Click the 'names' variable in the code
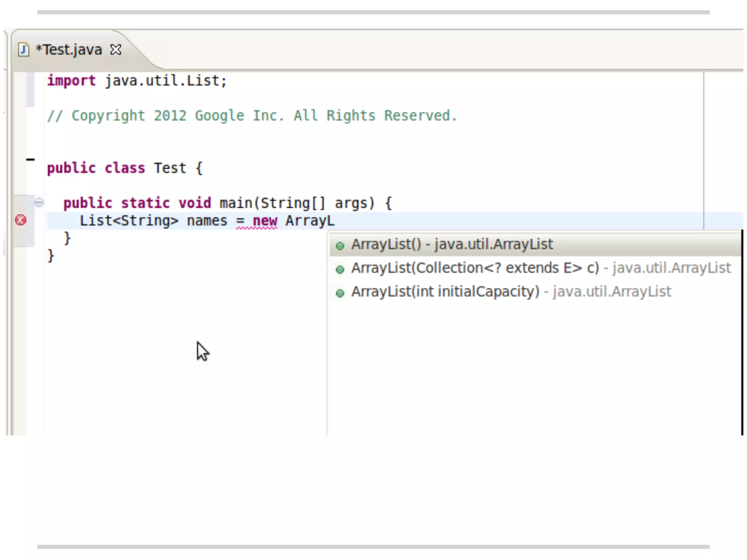 207,221
